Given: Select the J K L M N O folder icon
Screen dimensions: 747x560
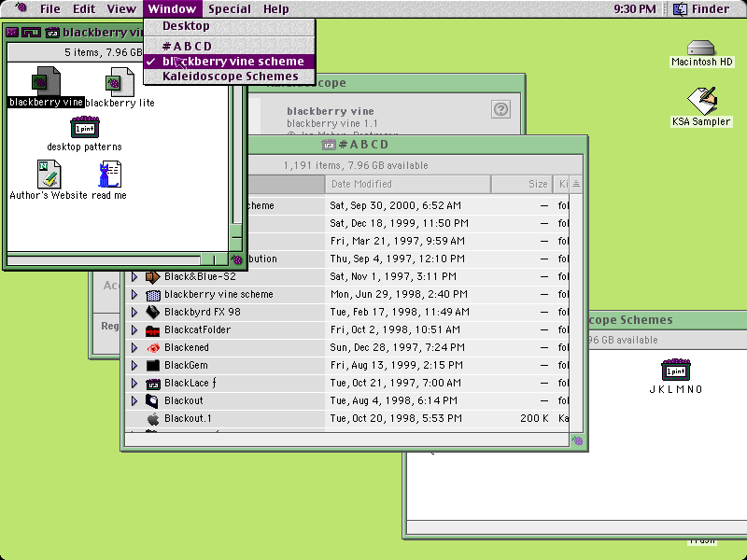Looking at the screenshot, I should coord(676,370).
